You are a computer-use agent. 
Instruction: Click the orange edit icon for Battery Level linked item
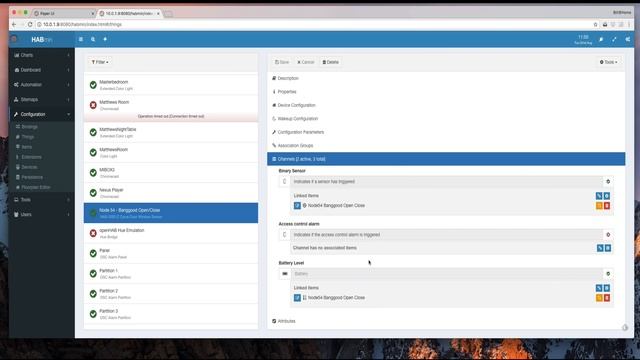pos(599,298)
